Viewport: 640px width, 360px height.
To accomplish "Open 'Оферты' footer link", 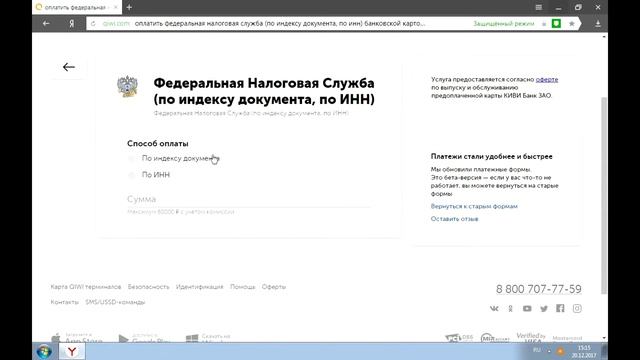I will 273,287.
